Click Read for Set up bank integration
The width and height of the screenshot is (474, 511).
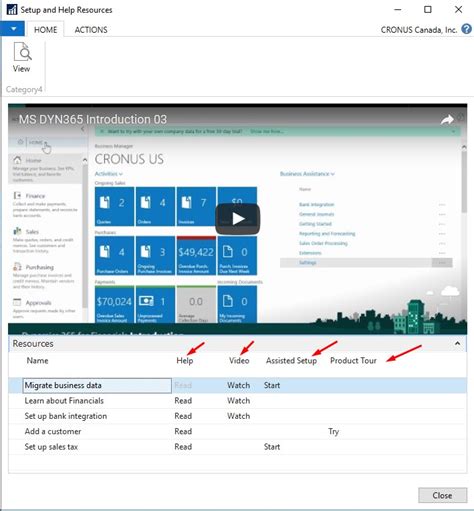(x=183, y=416)
